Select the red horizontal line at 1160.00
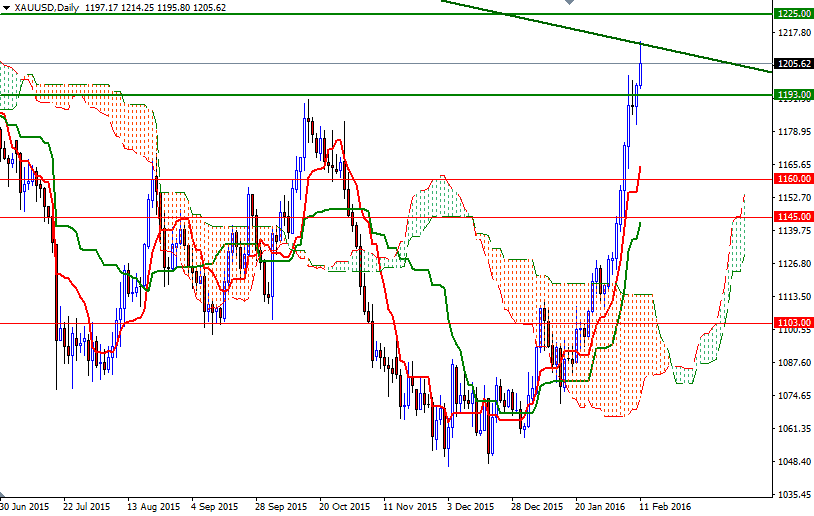 pos(387,180)
